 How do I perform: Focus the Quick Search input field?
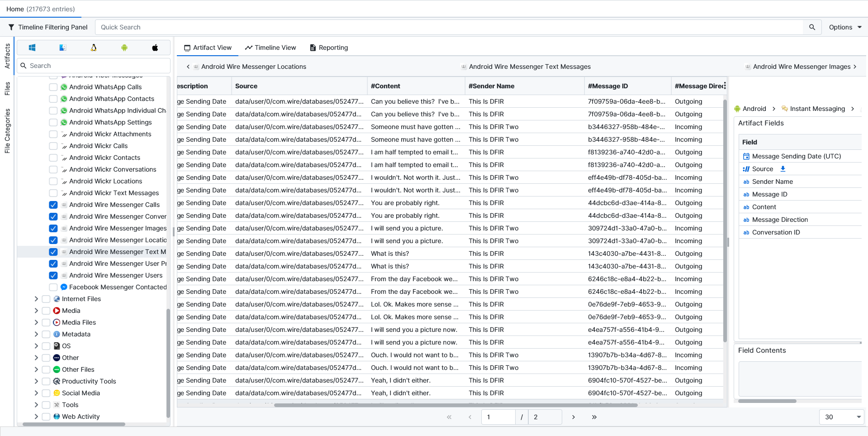[x=449, y=27]
